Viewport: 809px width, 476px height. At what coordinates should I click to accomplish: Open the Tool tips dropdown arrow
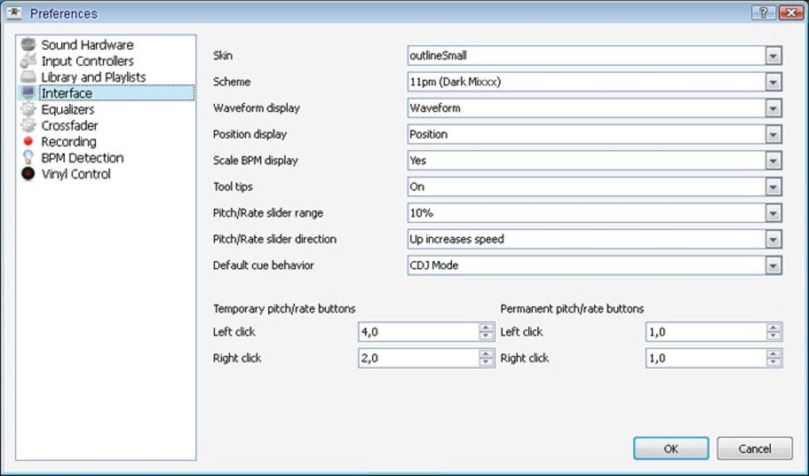pyautogui.click(x=773, y=187)
